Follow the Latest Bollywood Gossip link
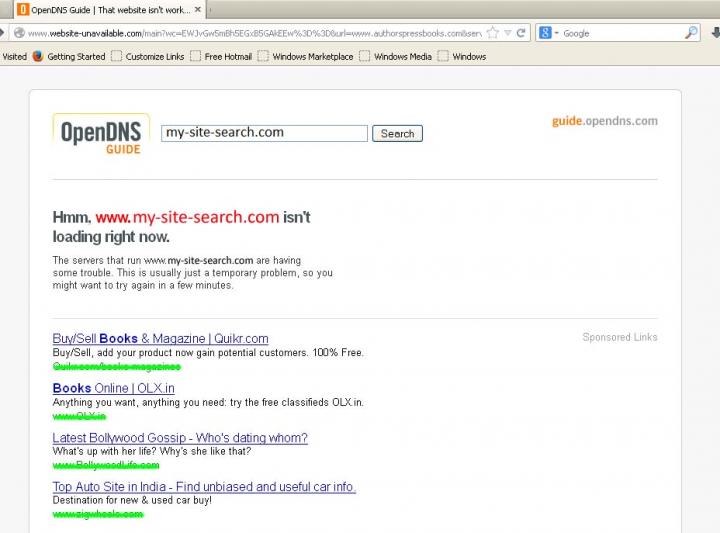Screen dimensions: 720x533 tap(180, 438)
